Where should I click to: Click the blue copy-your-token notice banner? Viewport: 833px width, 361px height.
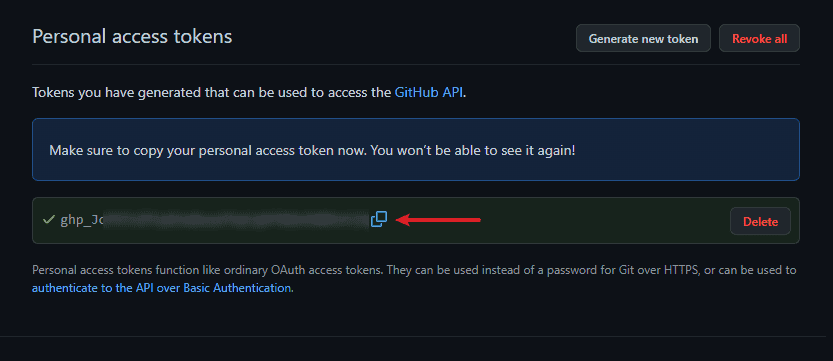(x=416, y=150)
